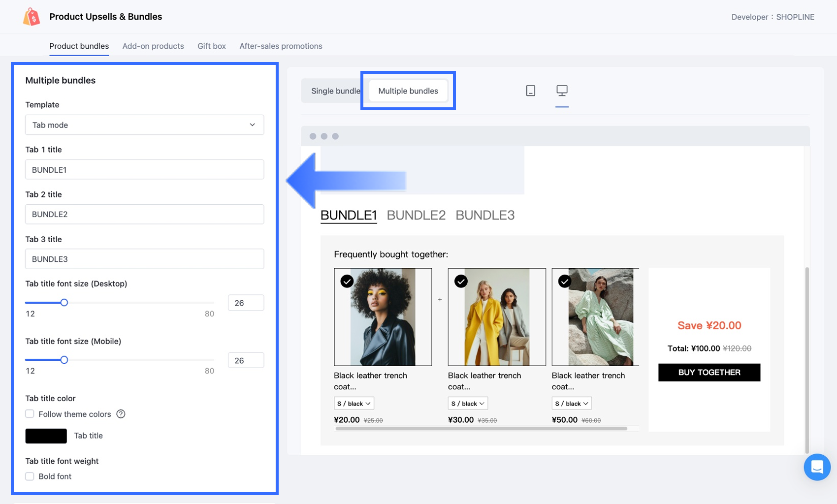
Task: Expand first product's S / black variant selector
Action: tap(354, 404)
